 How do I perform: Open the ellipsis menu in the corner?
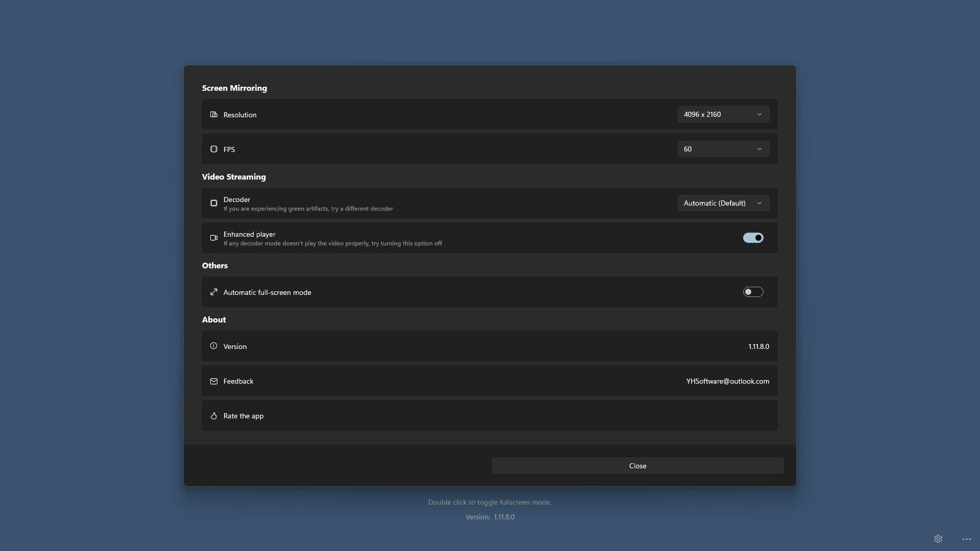[966, 539]
